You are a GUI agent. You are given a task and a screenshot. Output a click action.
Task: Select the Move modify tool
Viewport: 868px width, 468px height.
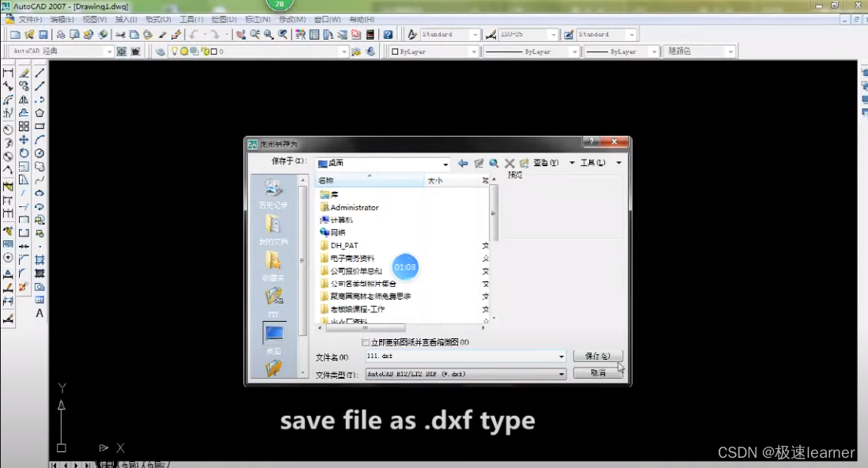24,140
